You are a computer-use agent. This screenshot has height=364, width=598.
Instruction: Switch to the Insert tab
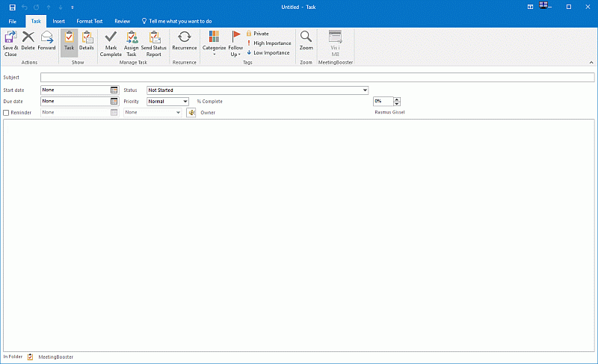(x=59, y=22)
